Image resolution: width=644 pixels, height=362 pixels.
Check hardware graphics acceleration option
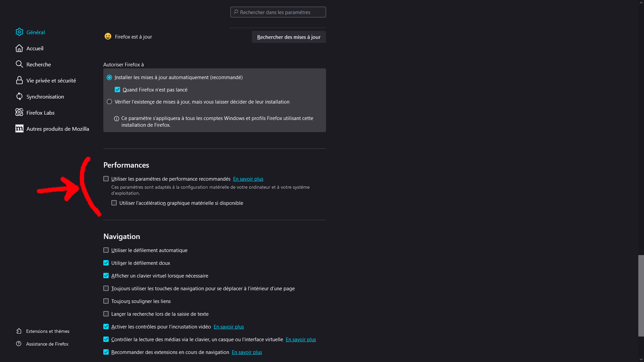114,203
